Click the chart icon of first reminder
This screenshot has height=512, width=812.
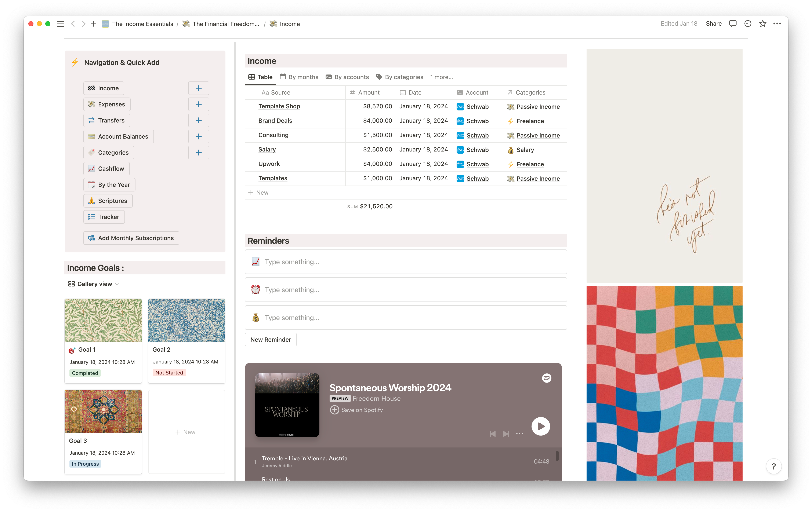255,262
